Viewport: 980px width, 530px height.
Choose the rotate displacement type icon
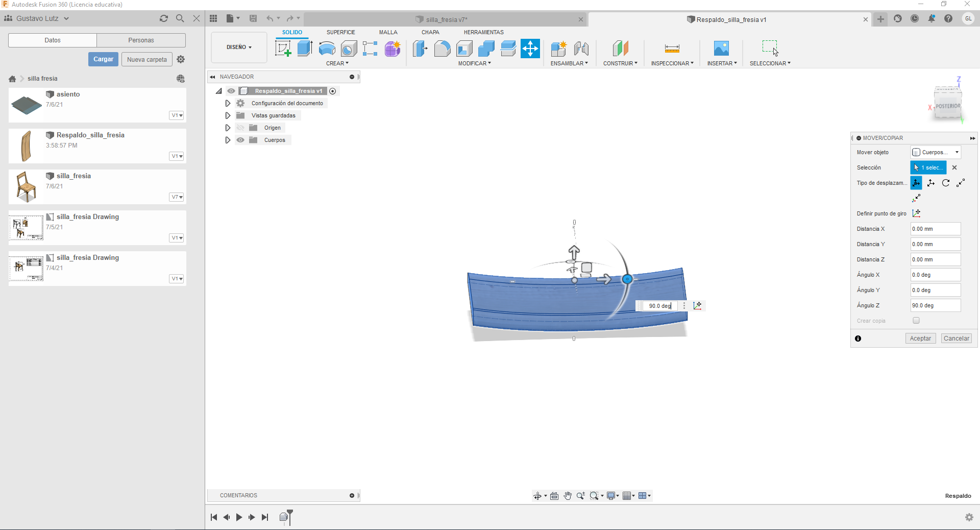click(x=945, y=183)
